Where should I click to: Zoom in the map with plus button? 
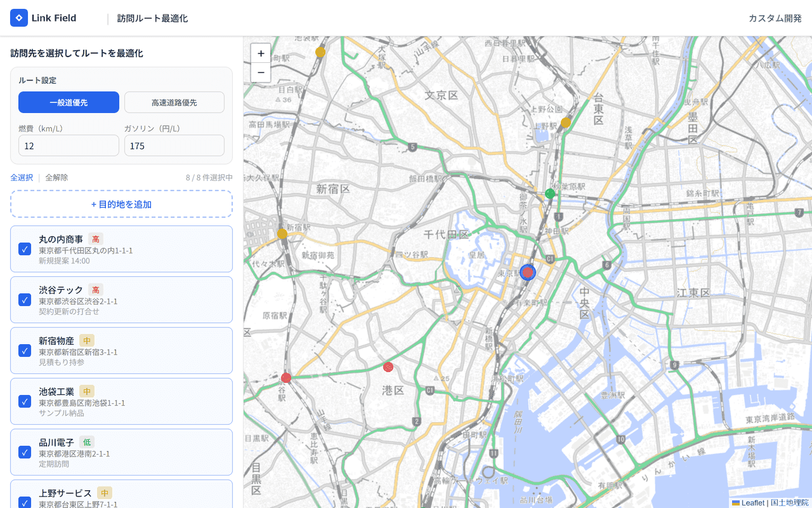(261, 53)
